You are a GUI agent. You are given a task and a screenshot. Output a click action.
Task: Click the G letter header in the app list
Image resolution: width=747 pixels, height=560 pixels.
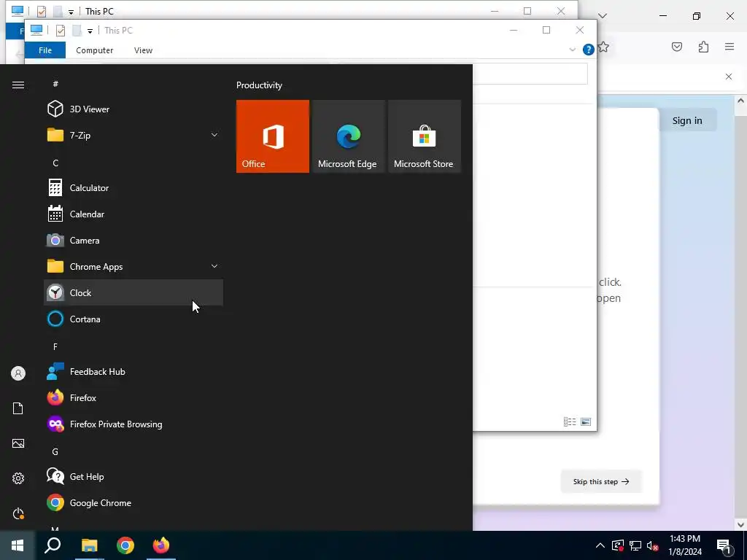[55, 451]
